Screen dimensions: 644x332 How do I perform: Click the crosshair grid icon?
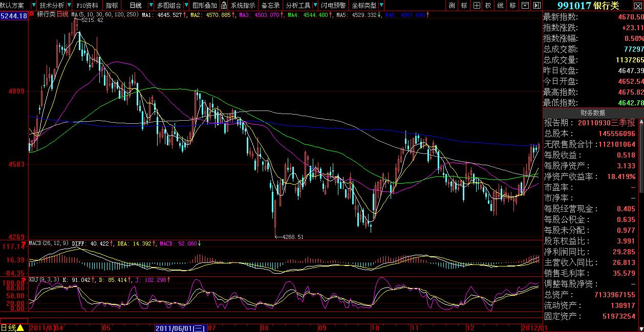(x=477, y=5)
